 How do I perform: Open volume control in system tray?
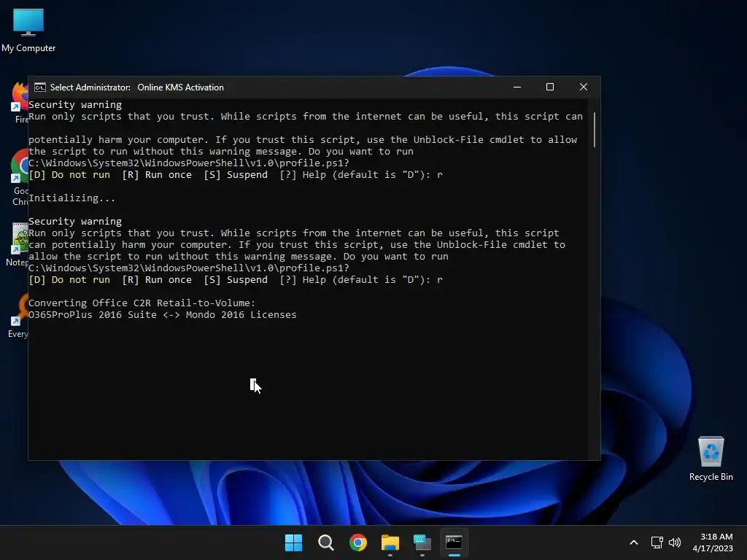click(x=675, y=542)
